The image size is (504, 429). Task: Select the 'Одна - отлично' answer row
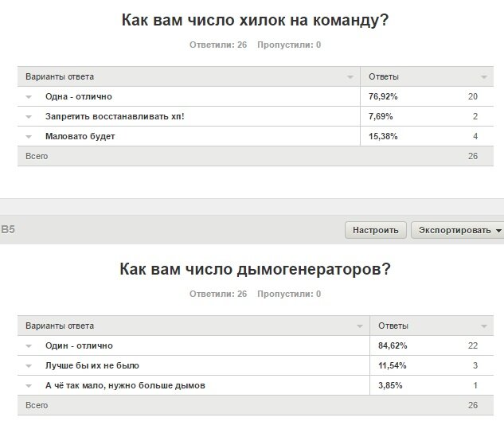pos(79,96)
